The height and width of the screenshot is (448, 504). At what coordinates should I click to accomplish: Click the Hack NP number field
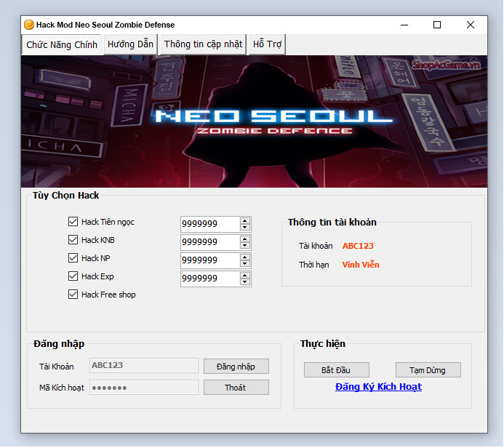pos(210,260)
